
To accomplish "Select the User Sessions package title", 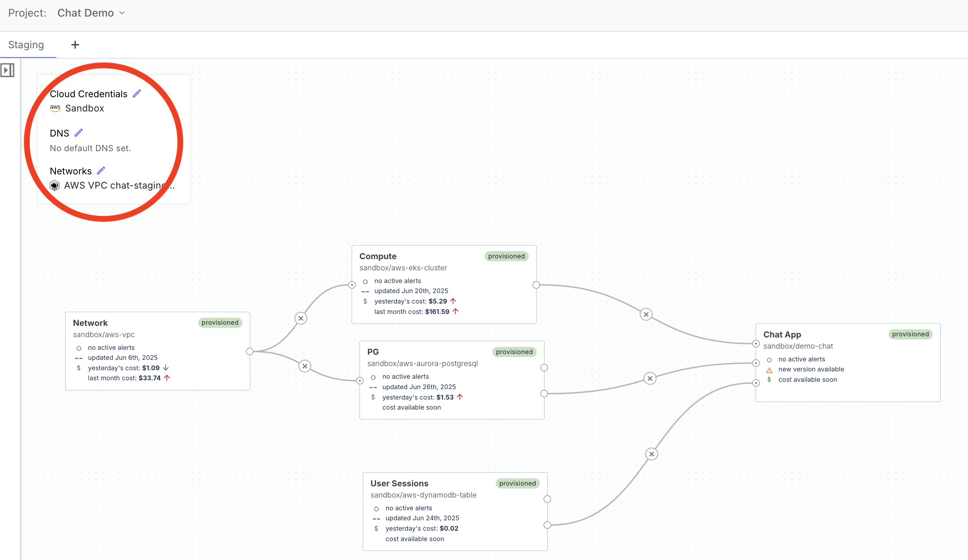I will pos(399,483).
